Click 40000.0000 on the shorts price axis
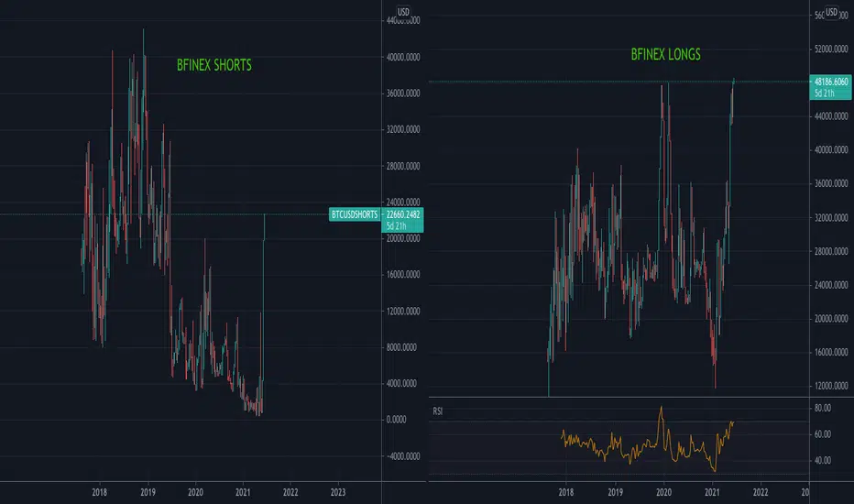854x504 pixels. 403,57
